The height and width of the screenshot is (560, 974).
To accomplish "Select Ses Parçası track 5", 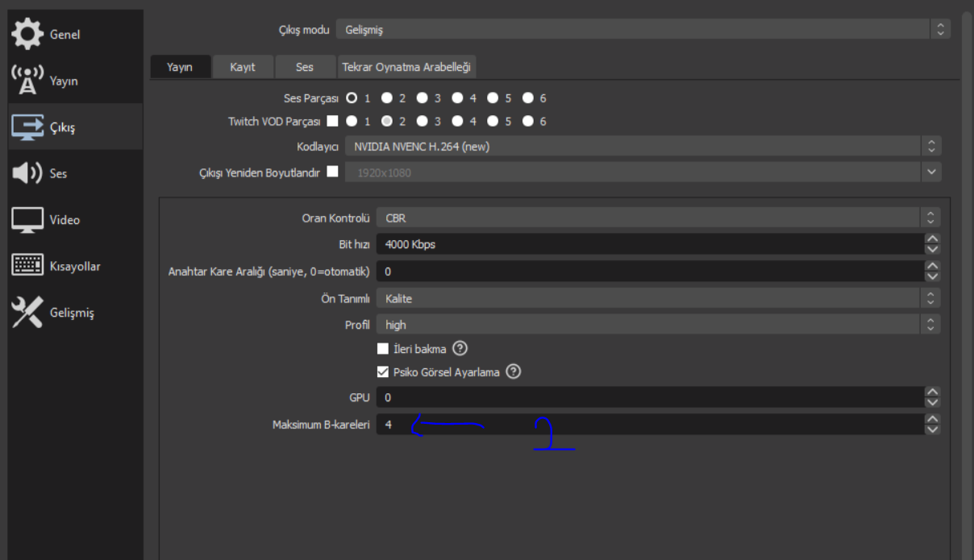I will point(493,98).
